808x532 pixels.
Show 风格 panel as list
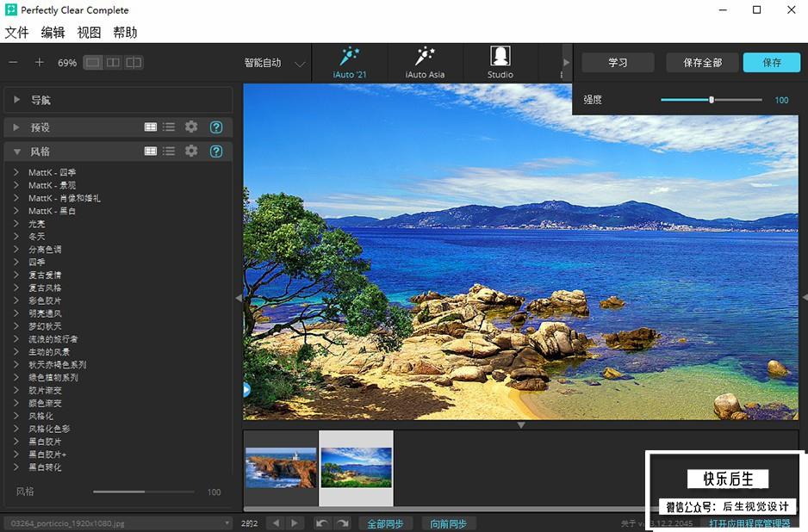pos(169,151)
